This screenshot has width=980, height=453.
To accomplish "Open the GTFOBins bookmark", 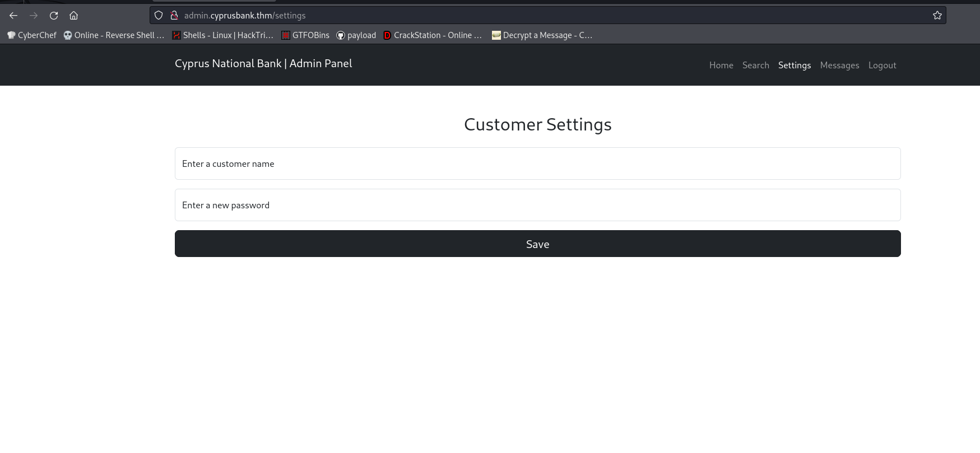I will [305, 35].
